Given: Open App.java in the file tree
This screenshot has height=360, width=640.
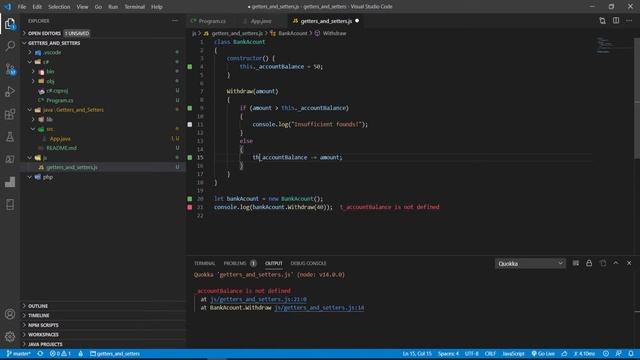Looking at the screenshot, I should [60, 138].
